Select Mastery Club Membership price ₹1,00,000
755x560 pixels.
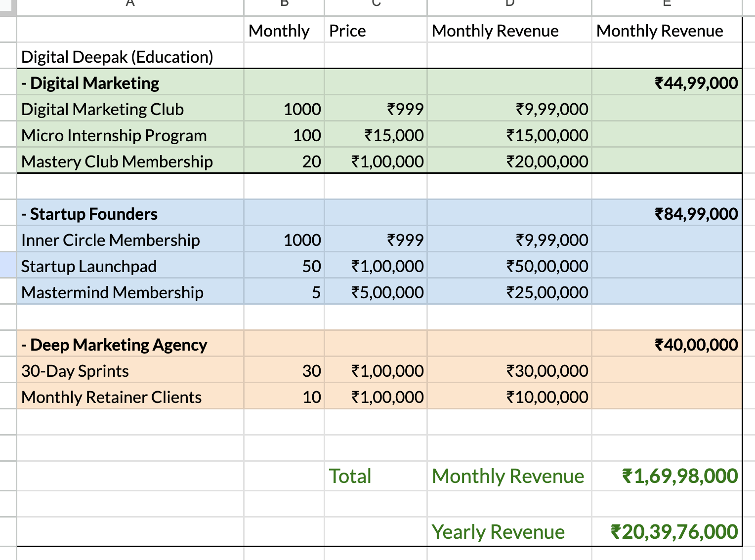376,161
